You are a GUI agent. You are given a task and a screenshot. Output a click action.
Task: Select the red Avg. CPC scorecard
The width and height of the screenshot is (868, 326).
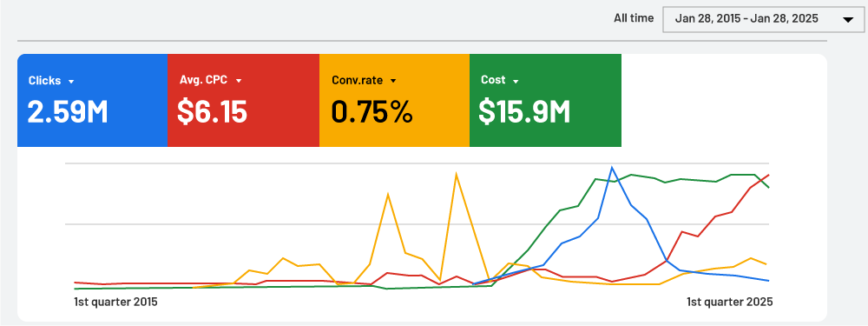244,100
